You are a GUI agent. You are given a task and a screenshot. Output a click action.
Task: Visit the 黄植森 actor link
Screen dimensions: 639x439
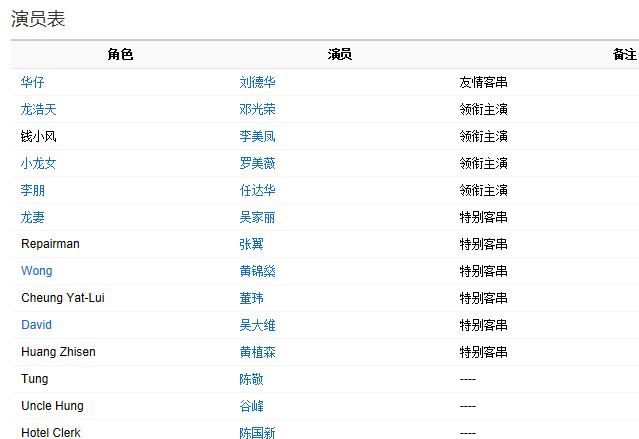[257, 352]
